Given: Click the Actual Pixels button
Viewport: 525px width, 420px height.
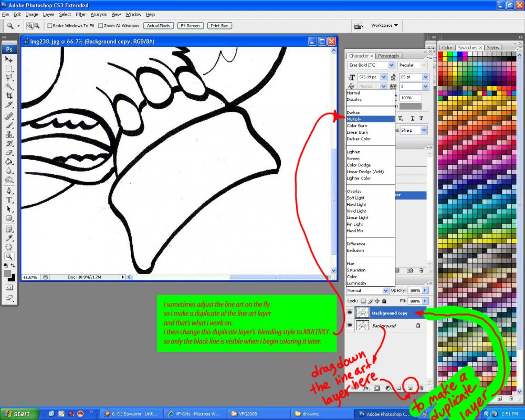Looking at the screenshot, I should coord(159,25).
